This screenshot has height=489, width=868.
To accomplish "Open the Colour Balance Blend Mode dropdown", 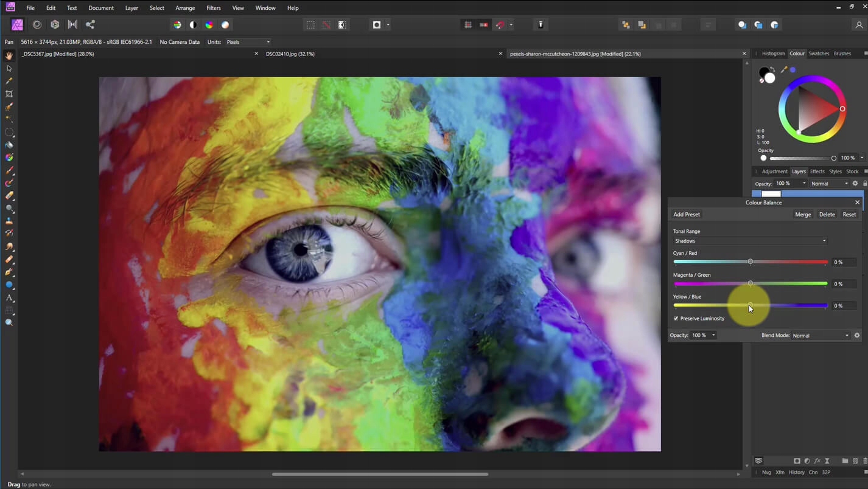I will [821, 336].
